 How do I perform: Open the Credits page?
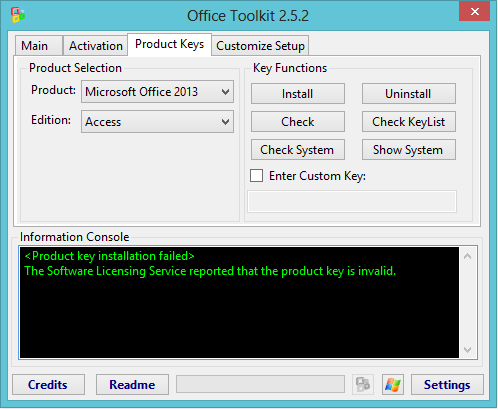click(x=48, y=384)
